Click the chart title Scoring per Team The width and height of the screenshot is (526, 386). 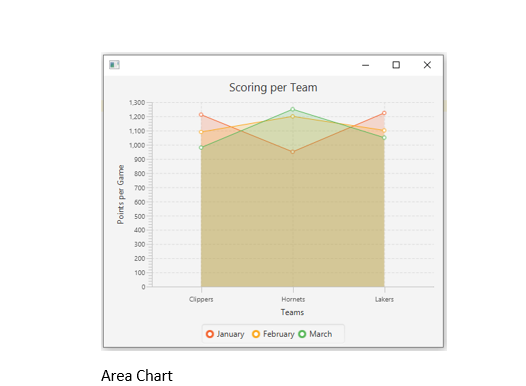click(273, 88)
